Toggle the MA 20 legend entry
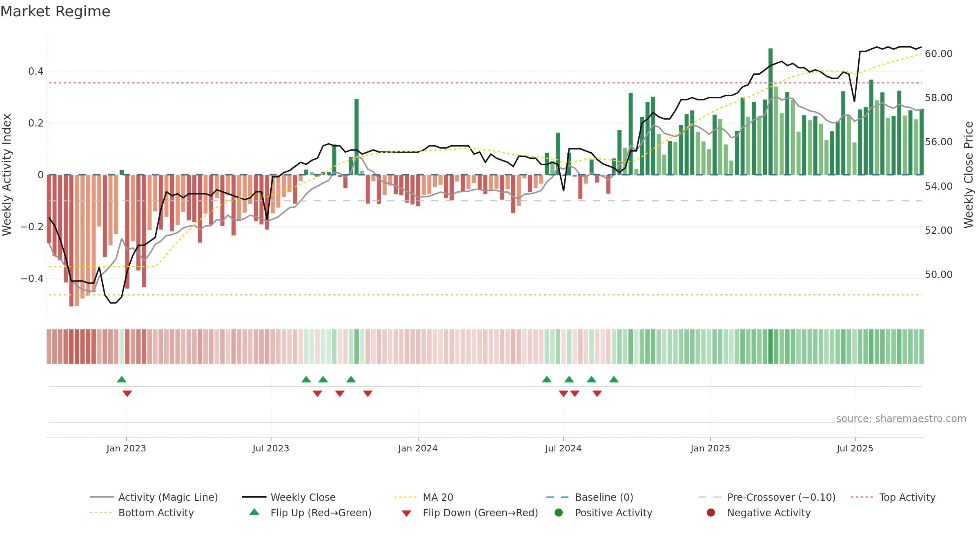 coord(423,497)
